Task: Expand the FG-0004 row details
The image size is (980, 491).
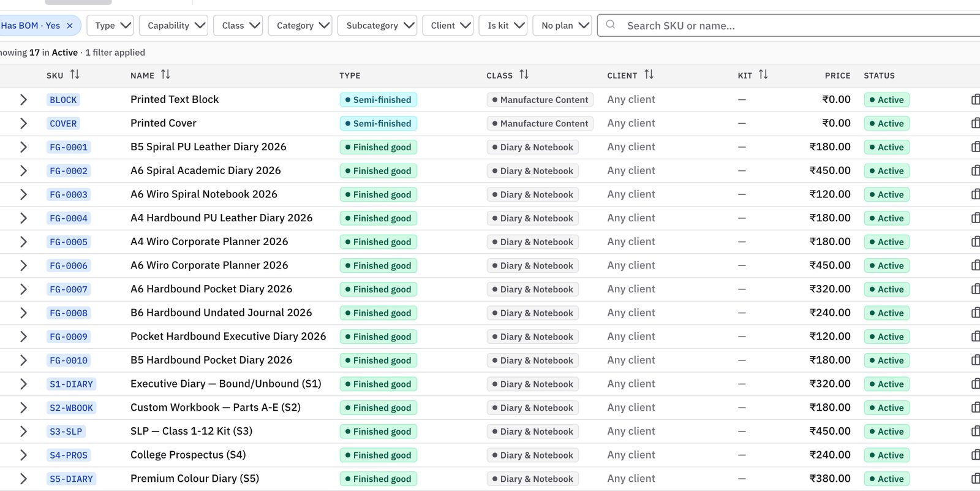Action: pyautogui.click(x=23, y=218)
